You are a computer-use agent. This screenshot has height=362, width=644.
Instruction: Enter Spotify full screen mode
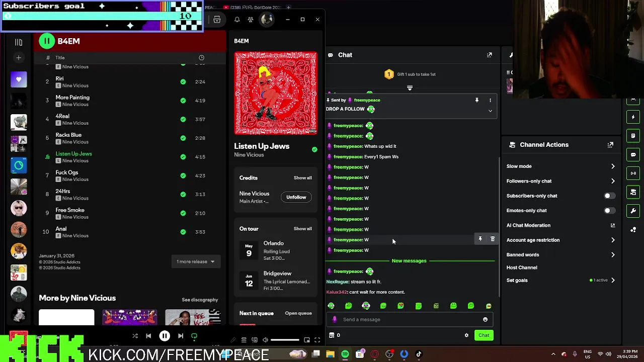317,340
